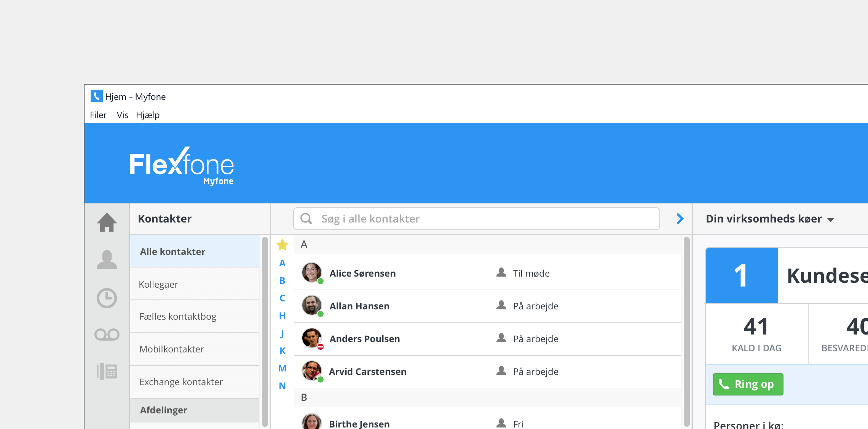This screenshot has width=868, height=429.
Task: Select contact Anders Poulsen
Action: (487, 339)
